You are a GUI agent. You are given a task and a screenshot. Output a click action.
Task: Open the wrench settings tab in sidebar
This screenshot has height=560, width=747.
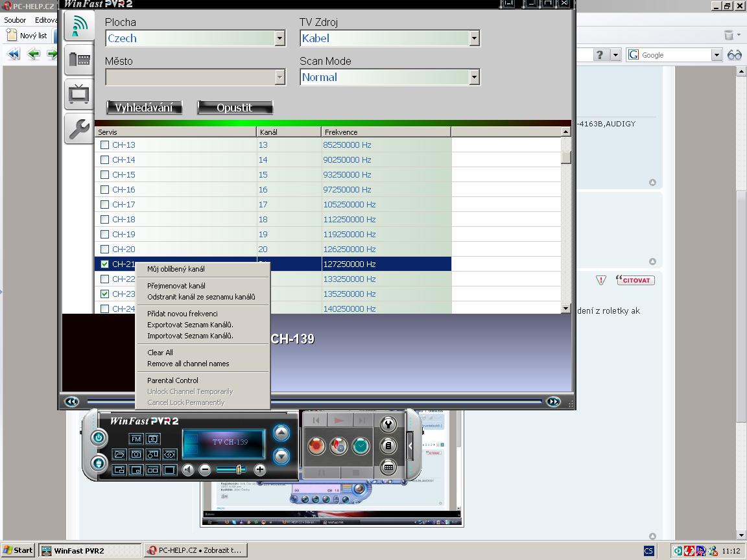point(80,128)
